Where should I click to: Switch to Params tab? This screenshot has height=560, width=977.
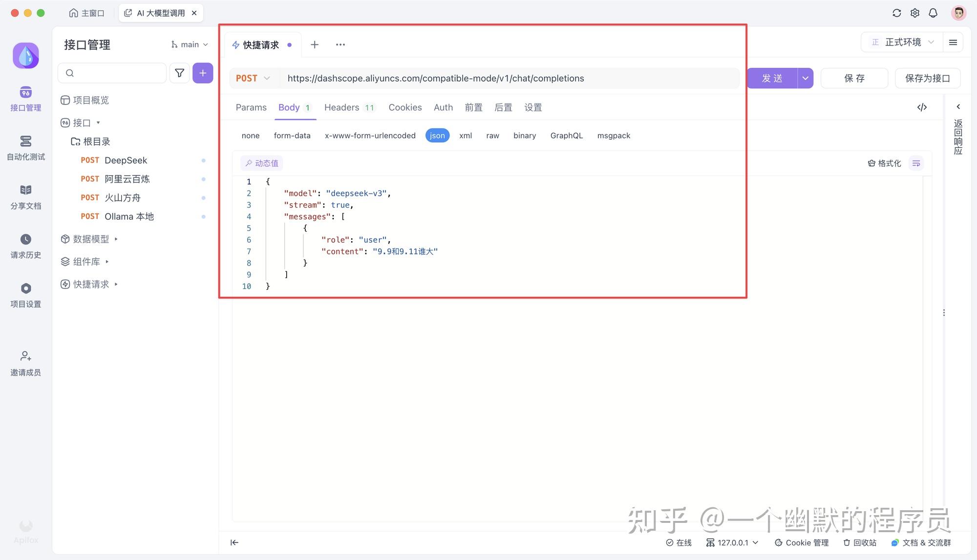coord(251,107)
